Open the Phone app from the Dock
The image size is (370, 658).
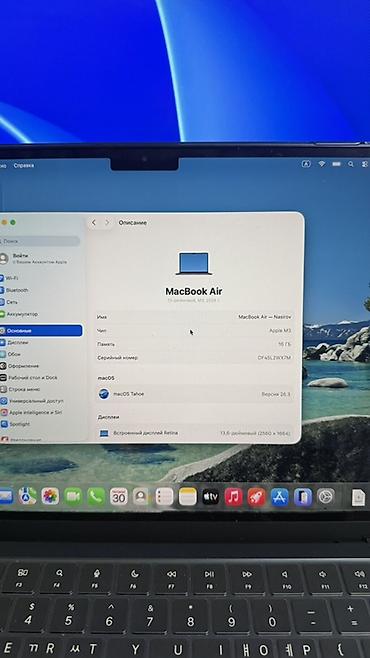coord(96,497)
